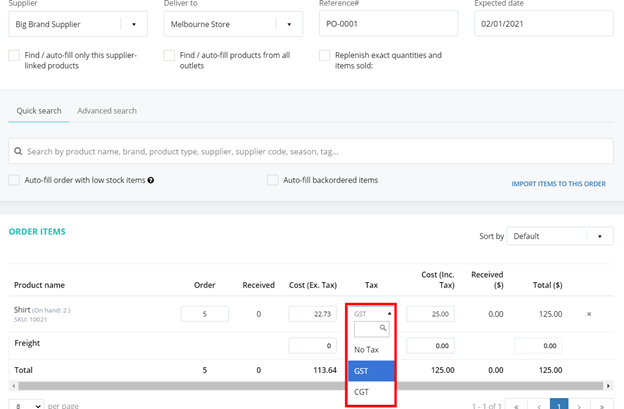Click the tax dropdown's search field
This screenshot has height=409, width=624.
point(371,329)
